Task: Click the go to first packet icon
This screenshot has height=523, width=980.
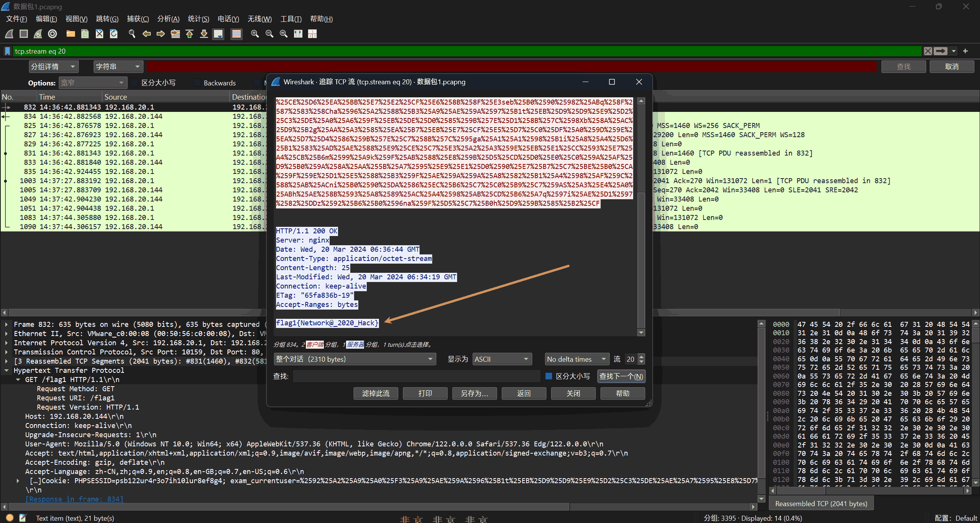Action: pyautogui.click(x=189, y=34)
